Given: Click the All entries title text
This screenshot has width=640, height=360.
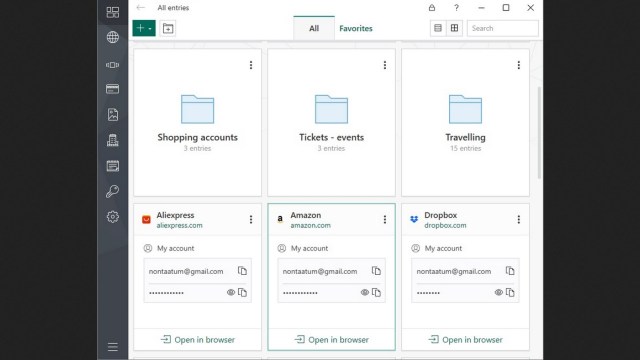Looking at the screenshot, I should (173, 7).
